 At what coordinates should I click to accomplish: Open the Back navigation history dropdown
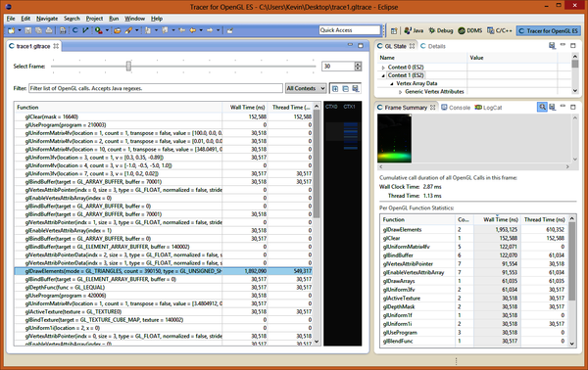point(201,30)
